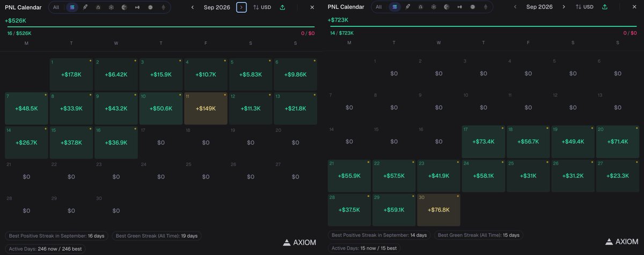Select cube chain icon in $723K calendar
Viewport: 644px width, 255px height.
coord(434,7)
